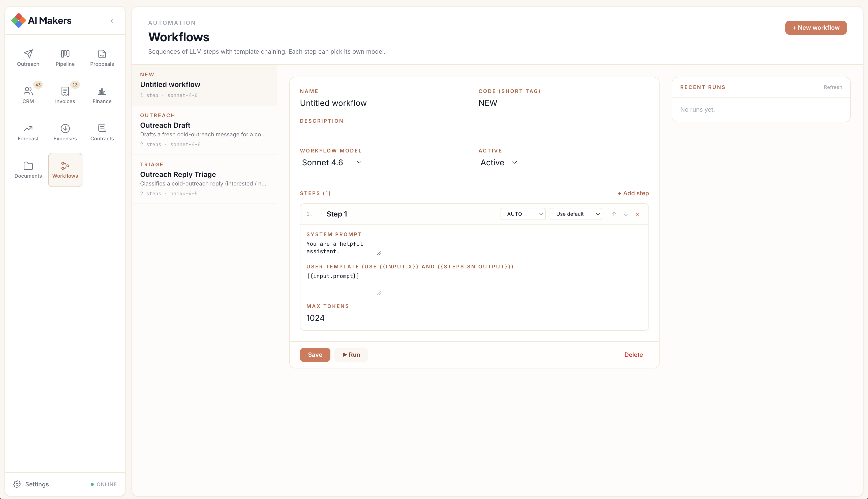
Task: Click the 'OUTREACH' tag label in list
Action: click(x=158, y=115)
